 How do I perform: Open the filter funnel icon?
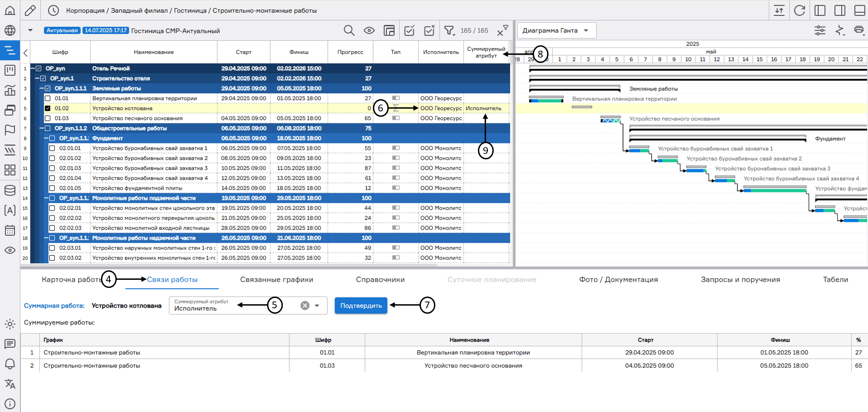[449, 30]
